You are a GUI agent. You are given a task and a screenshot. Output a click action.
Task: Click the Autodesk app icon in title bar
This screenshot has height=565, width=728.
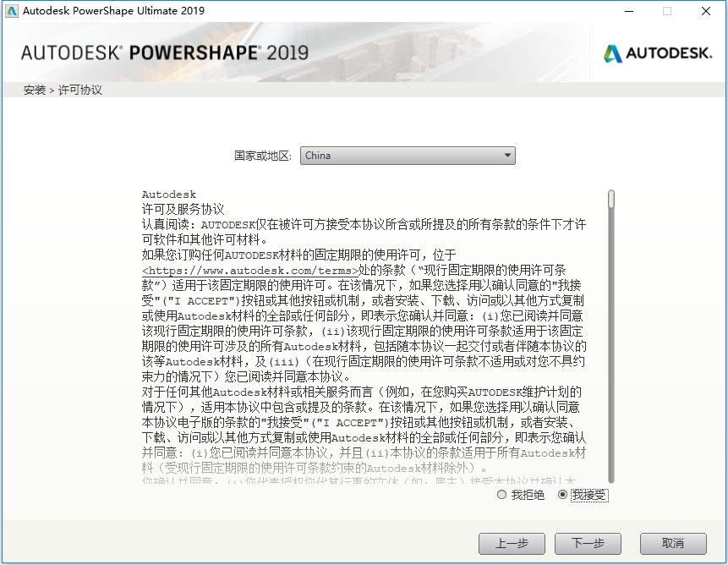pos(12,11)
